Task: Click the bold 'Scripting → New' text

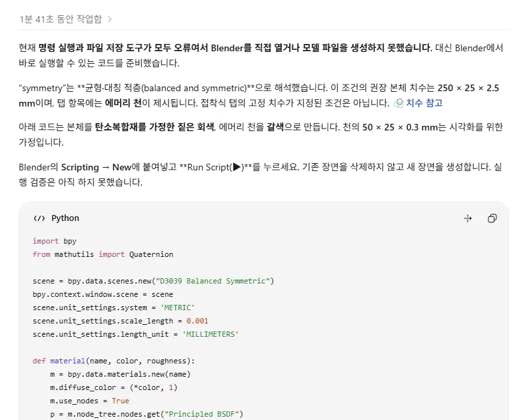Action: point(97,167)
